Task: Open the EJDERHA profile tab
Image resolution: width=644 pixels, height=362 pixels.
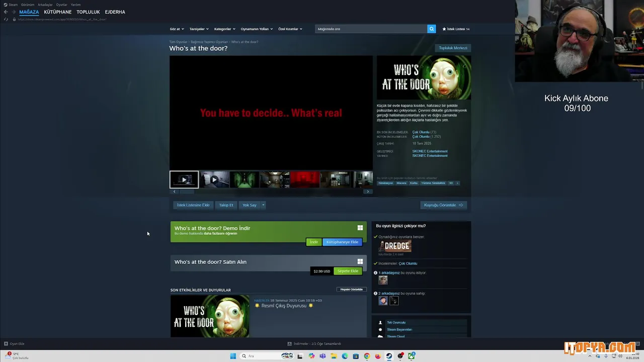Action: click(x=115, y=12)
